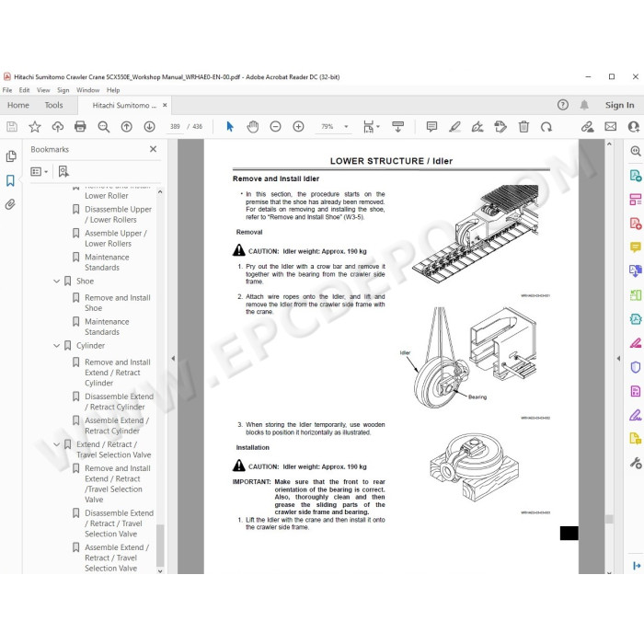Open bookmark Assemble Upper / Lower Rollers
The width and height of the screenshot is (644, 644).
[x=115, y=238]
